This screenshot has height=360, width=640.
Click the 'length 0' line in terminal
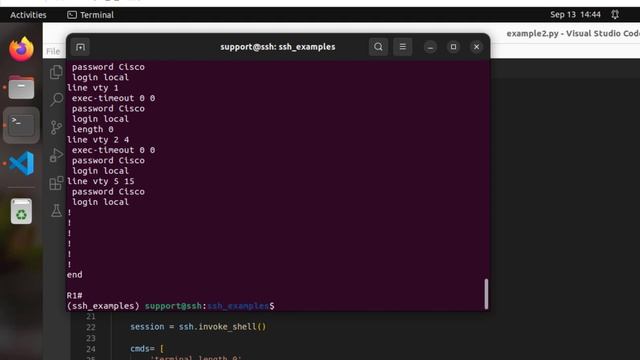click(93, 129)
